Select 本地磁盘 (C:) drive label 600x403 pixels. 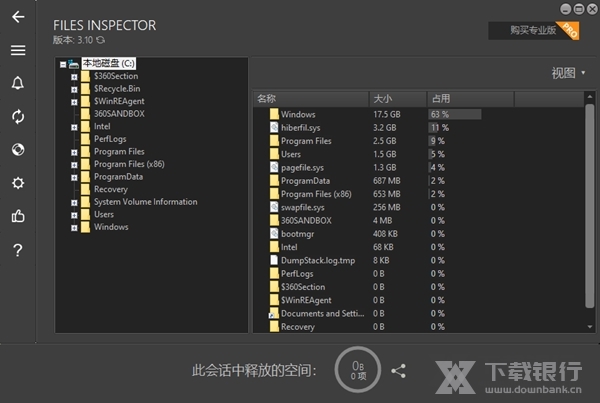point(109,63)
